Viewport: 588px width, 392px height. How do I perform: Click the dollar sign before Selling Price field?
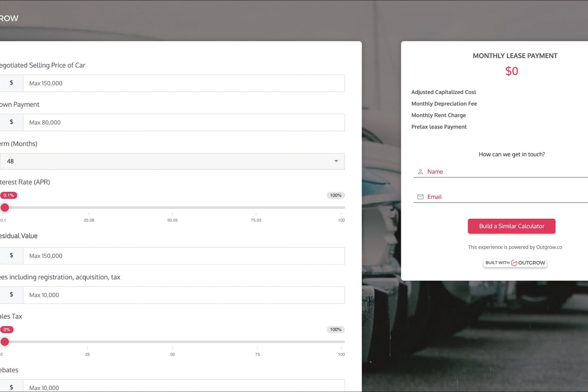click(11, 83)
